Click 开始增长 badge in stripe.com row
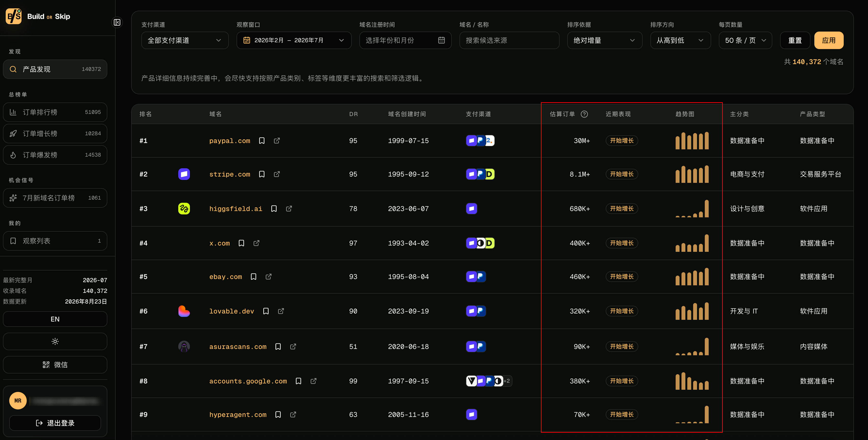 (622, 174)
